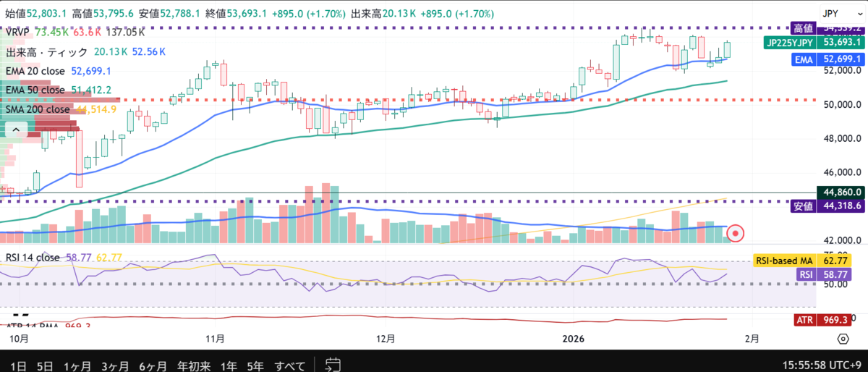Select the VRVP indicator legend
The image size is (868, 372).
17,33
